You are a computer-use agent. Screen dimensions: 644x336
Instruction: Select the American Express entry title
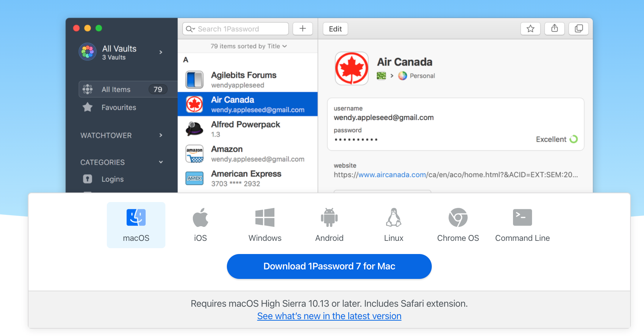click(x=246, y=173)
